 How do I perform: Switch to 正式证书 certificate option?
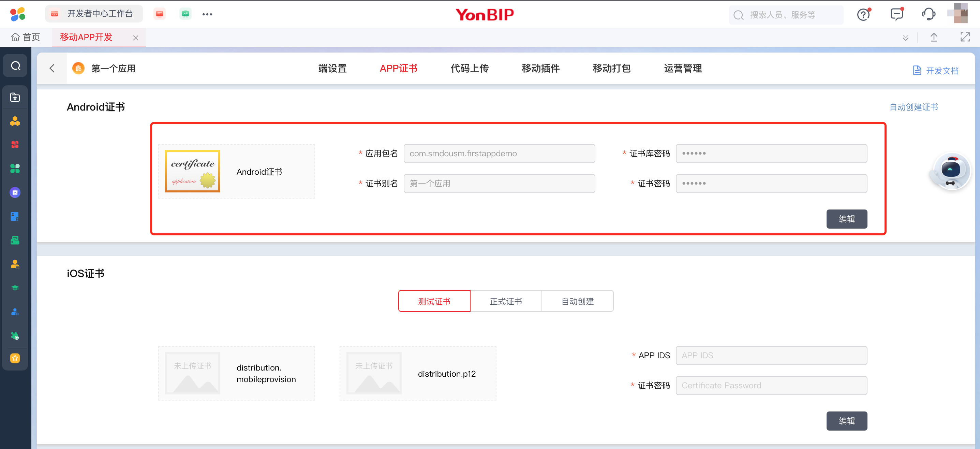point(506,301)
